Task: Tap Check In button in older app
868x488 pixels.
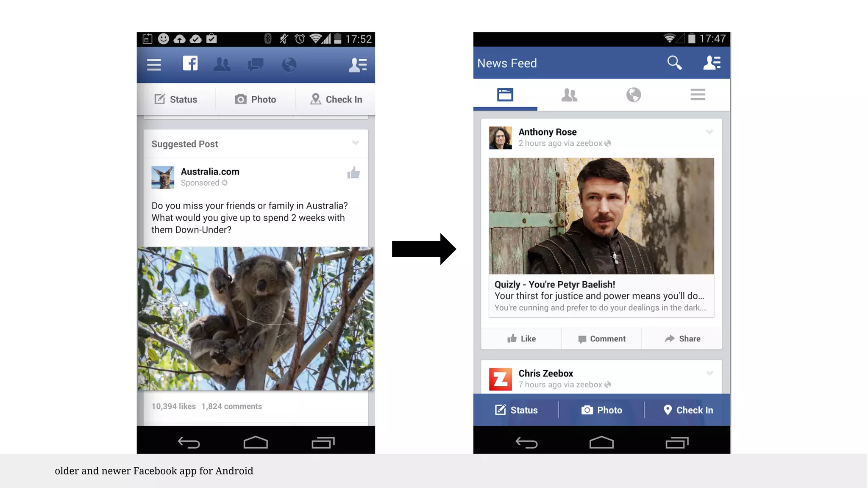Action: (336, 99)
